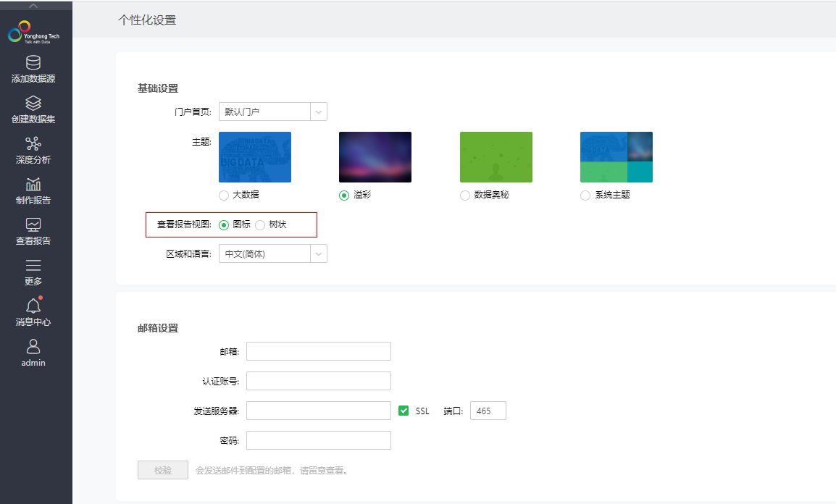The width and height of the screenshot is (836, 504).
Task: Select 图标 report view radio
Action: (x=224, y=224)
